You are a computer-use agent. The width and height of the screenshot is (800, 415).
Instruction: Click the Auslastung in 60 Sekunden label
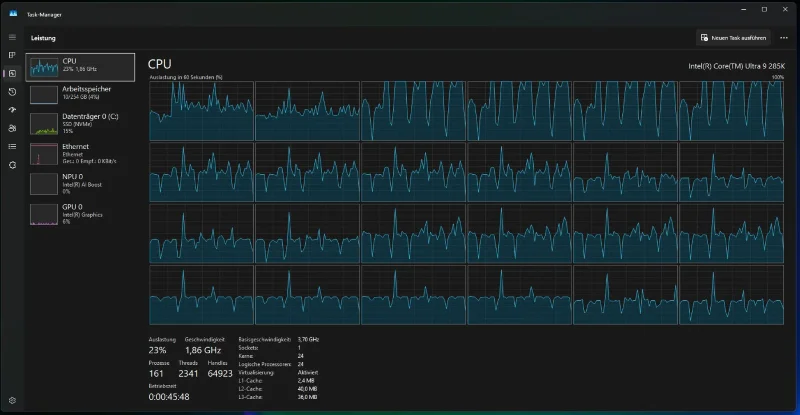pyautogui.click(x=186, y=77)
